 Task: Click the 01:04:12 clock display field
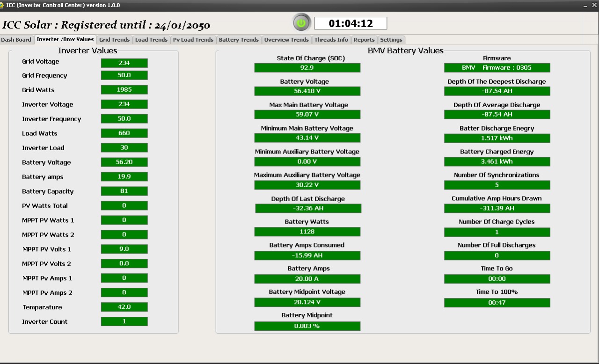click(x=351, y=23)
